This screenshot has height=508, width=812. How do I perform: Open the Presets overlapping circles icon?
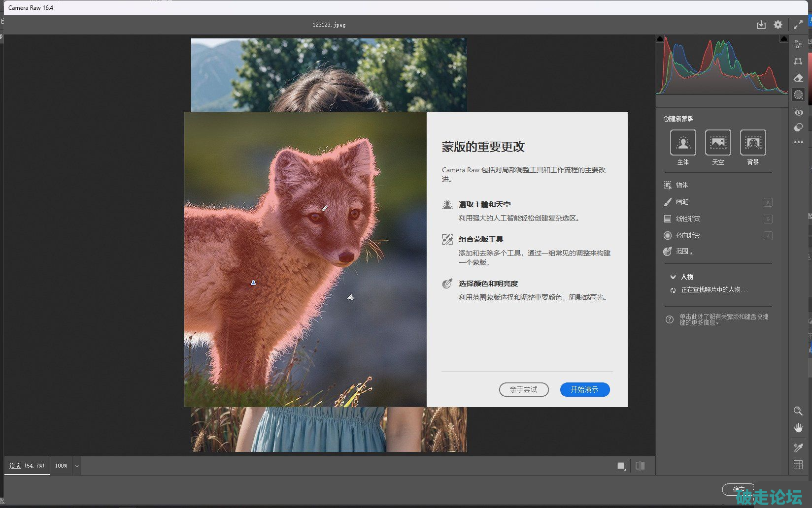coord(798,127)
